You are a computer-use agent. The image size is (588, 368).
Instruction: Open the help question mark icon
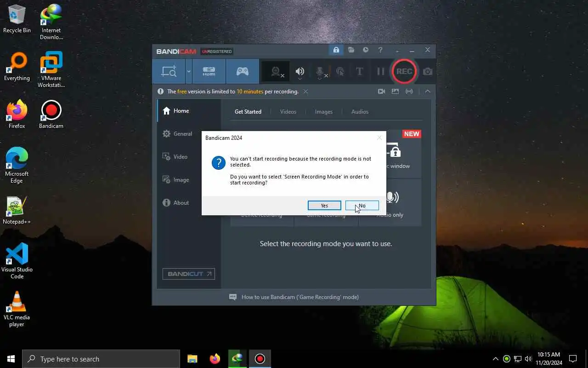point(380,50)
